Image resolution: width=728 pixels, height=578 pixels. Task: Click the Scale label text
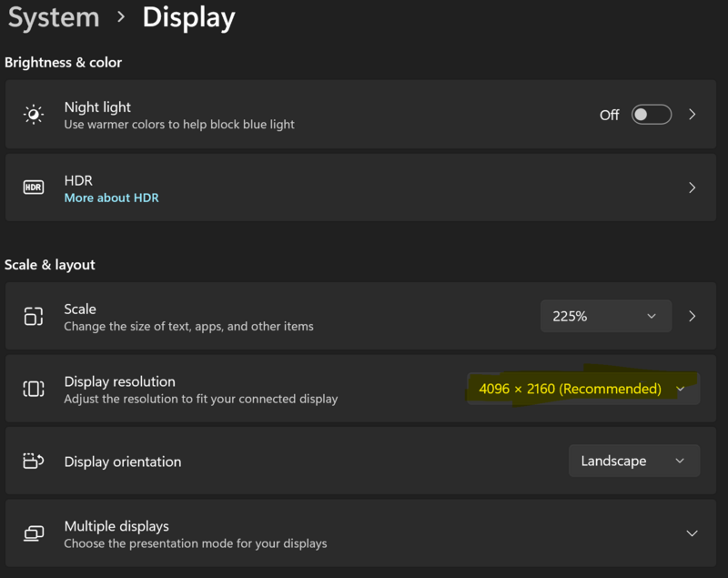pyautogui.click(x=80, y=309)
